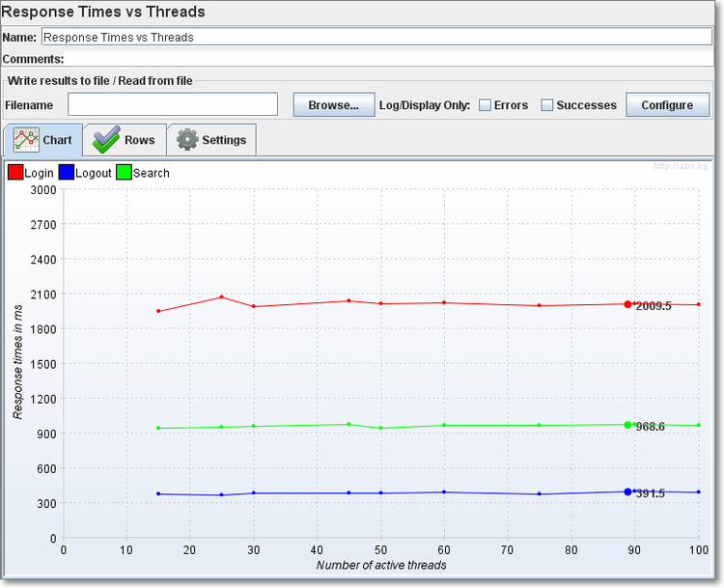Click the green Search legend swatch
This screenshot has height=588, width=724.
coord(124,173)
